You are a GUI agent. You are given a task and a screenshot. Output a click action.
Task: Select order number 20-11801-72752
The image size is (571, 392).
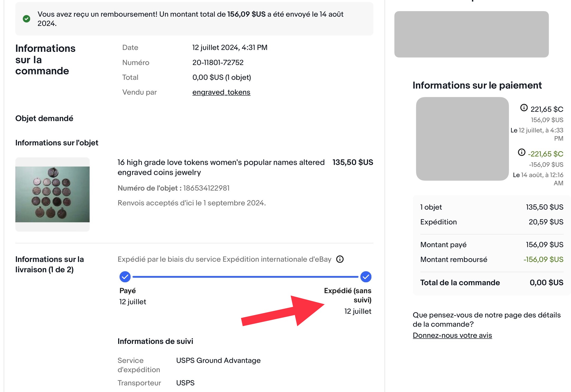pyautogui.click(x=218, y=63)
